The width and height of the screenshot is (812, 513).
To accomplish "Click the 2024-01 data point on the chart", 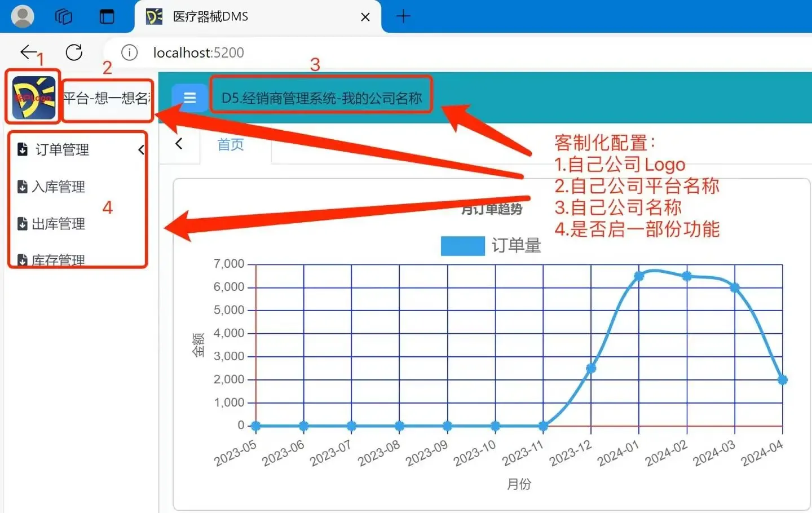I will coord(639,276).
